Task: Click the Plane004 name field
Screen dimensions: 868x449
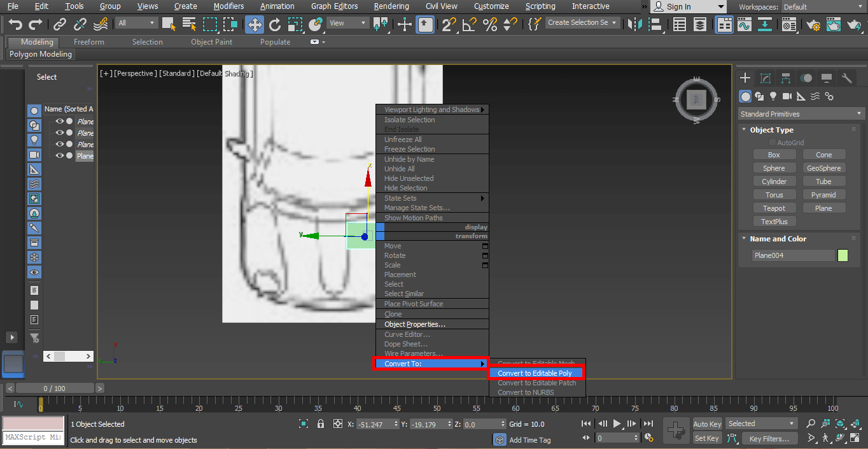Action: (x=793, y=255)
